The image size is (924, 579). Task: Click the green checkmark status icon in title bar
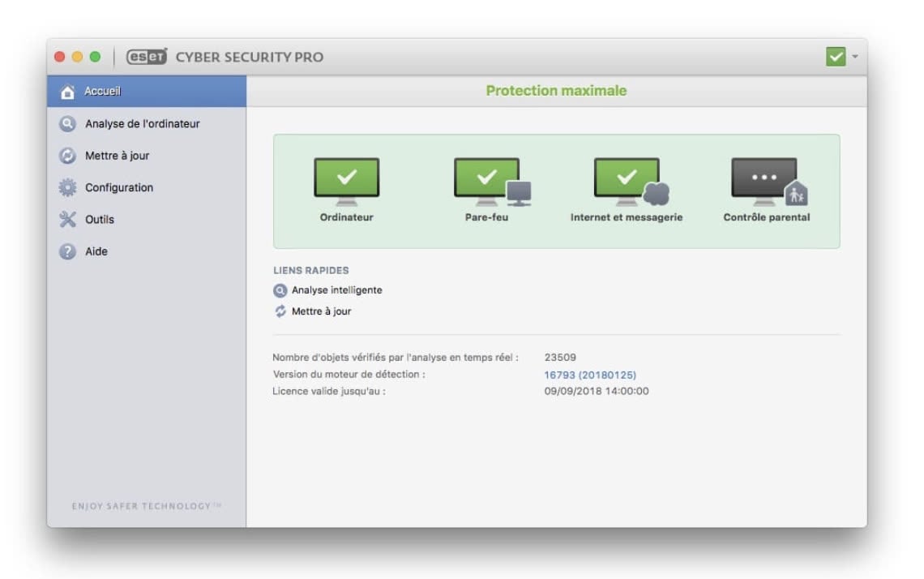[x=836, y=57]
